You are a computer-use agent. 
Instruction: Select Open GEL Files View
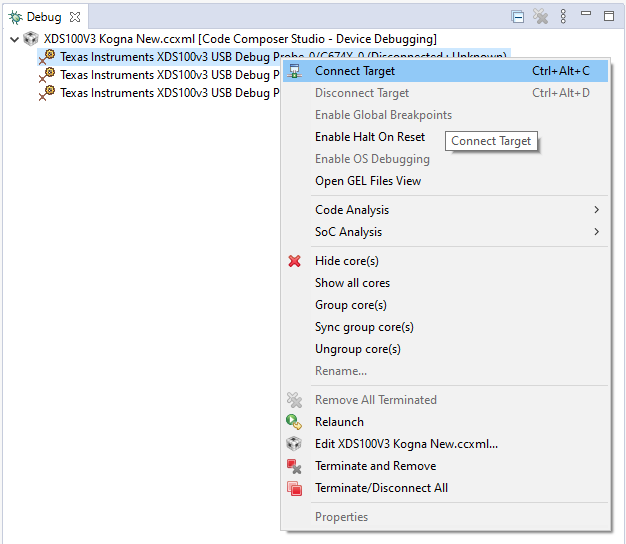[368, 181]
